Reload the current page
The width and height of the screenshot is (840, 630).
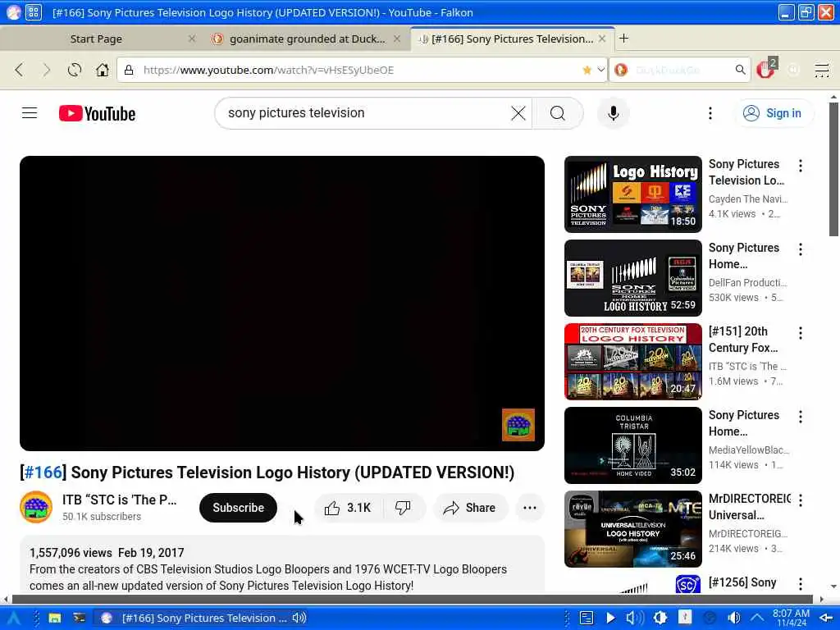75,70
